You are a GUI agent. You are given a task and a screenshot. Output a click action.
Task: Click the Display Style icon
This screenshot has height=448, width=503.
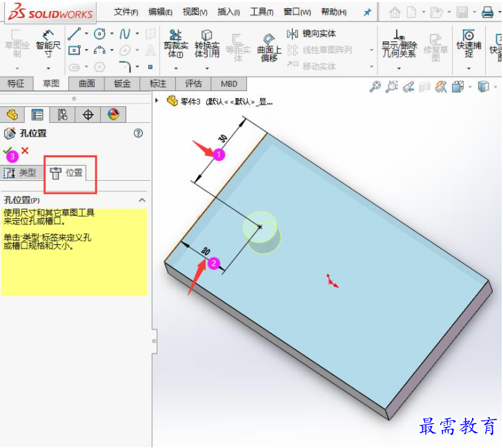point(484,87)
